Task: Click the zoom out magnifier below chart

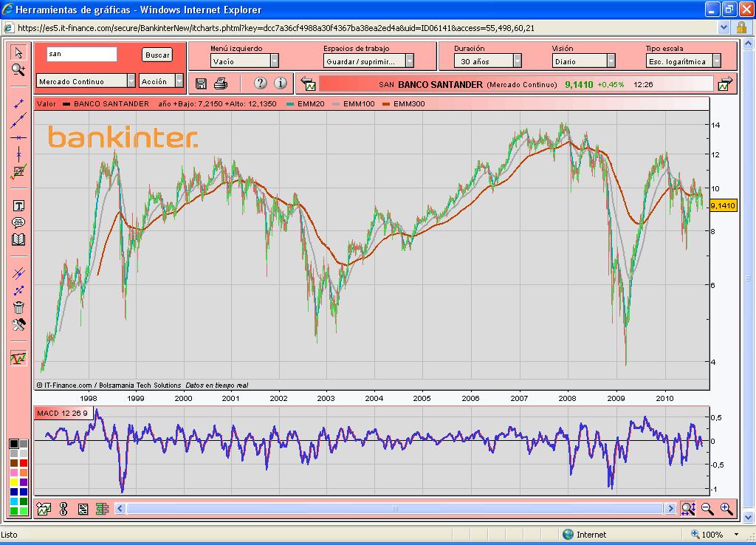Action: [x=707, y=508]
